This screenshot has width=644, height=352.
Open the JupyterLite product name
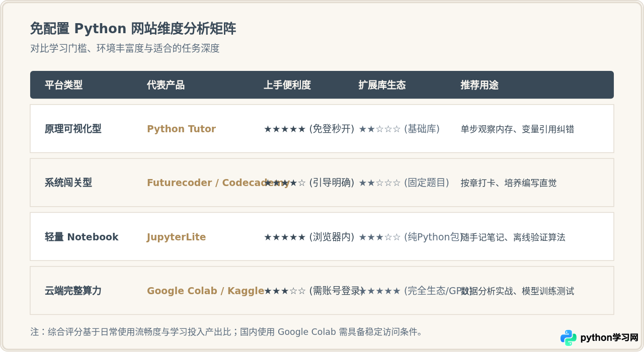click(176, 237)
